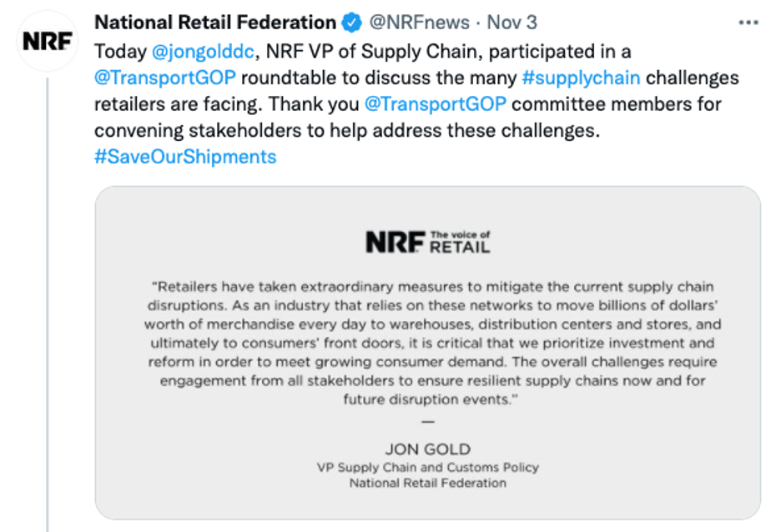The image size is (781, 532).
Task: Open the National Retail Federation display name
Action: [x=214, y=23]
